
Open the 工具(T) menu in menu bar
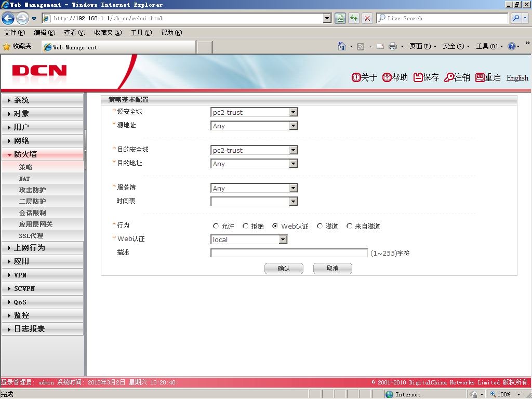pos(141,33)
